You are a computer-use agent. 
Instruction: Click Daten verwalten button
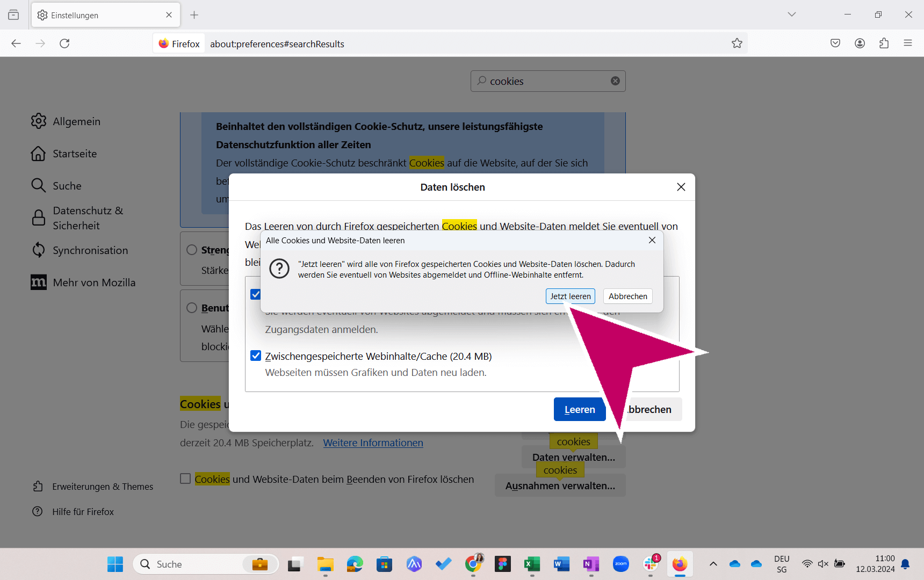(x=574, y=457)
